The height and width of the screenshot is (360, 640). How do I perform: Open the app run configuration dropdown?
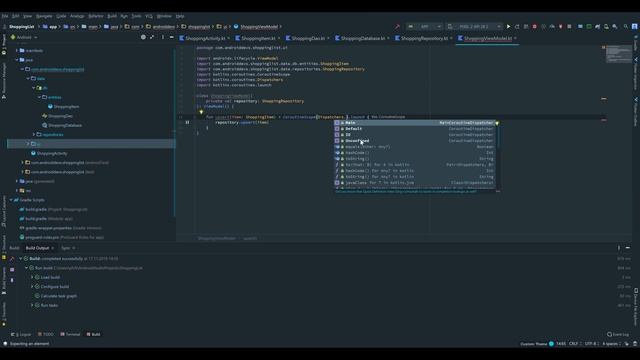coord(424,27)
